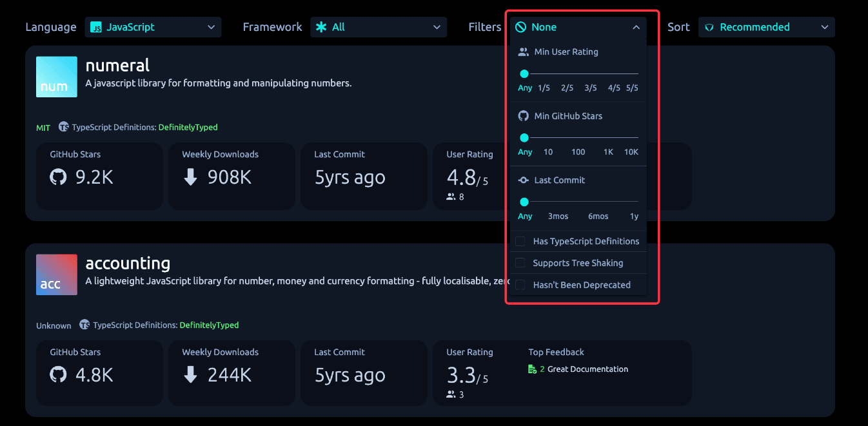Click download arrow icon next to 908K
This screenshot has height=426, width=868.
(190, 177)
